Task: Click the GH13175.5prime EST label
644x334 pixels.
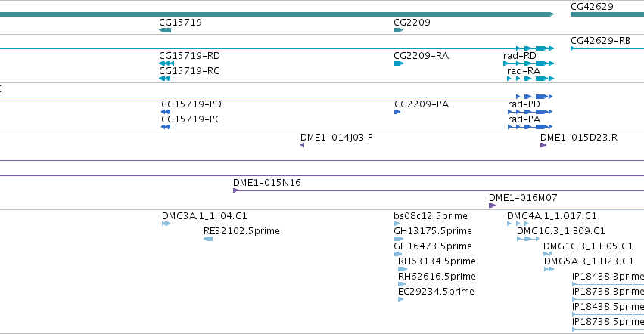Action: pyautogui.click(x=432, y=231)
